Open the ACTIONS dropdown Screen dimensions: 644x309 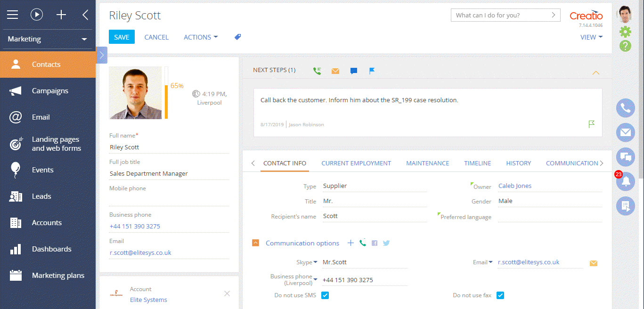point(200,37)
